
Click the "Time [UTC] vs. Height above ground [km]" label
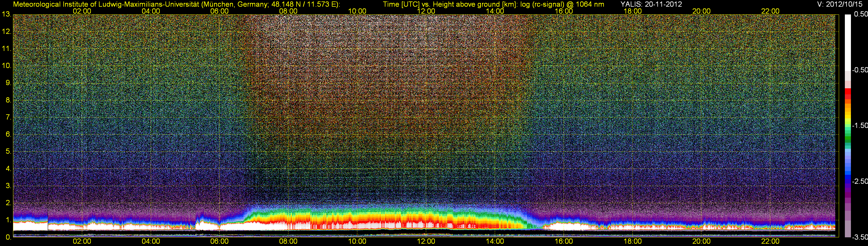point(450,4)
